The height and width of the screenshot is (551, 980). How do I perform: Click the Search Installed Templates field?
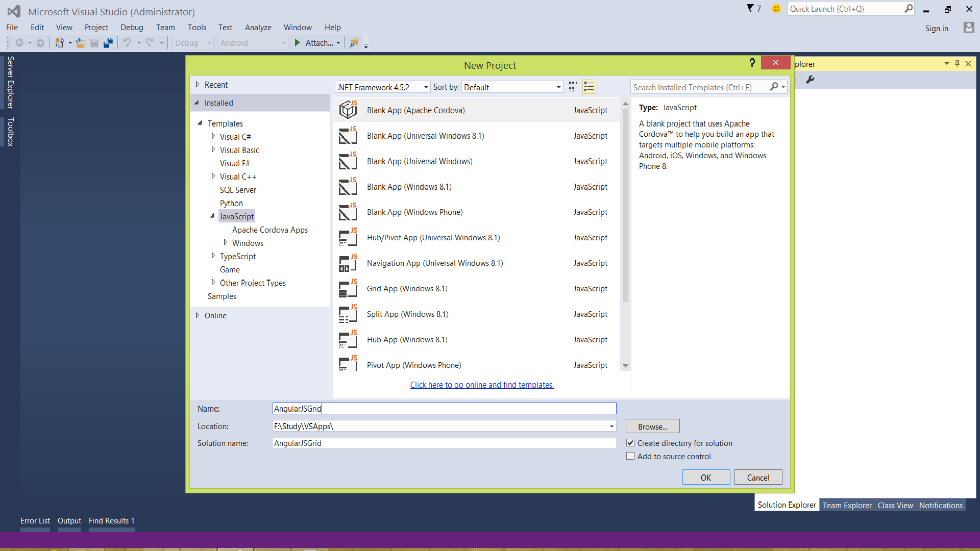click(x=699, y=87)
